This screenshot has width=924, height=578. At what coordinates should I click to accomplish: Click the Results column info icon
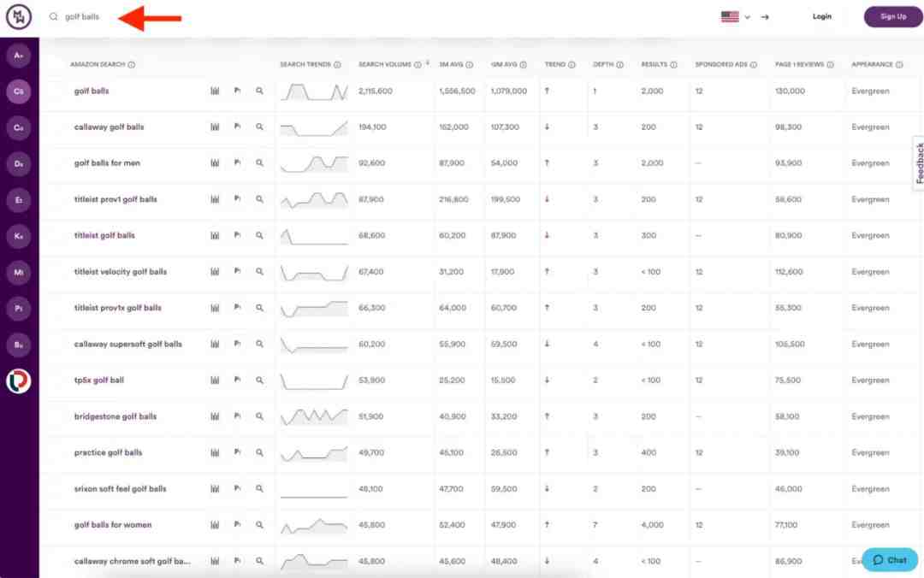(x=673, y=65)
